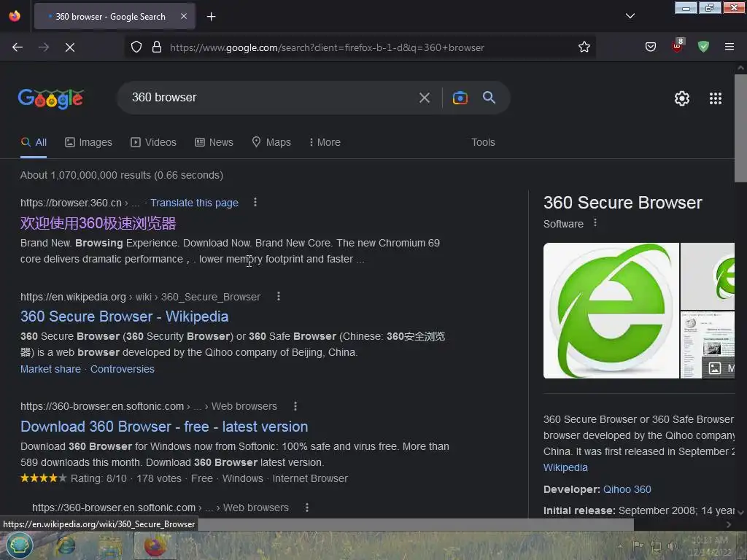Clear the search box text
747x560 pixels.
(x=425, y=98)
